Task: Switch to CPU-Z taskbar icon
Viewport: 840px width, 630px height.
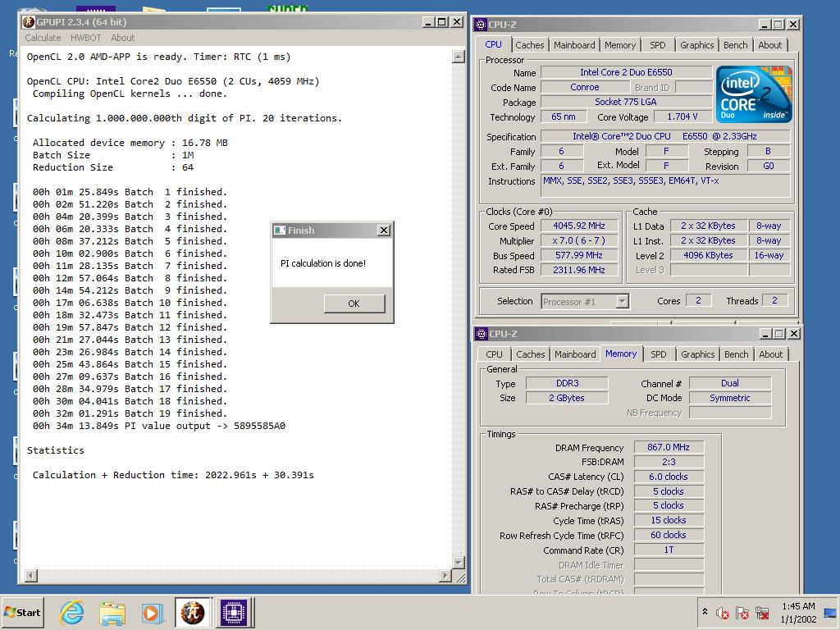Action: pyautogui.click(x=234, y=612)
